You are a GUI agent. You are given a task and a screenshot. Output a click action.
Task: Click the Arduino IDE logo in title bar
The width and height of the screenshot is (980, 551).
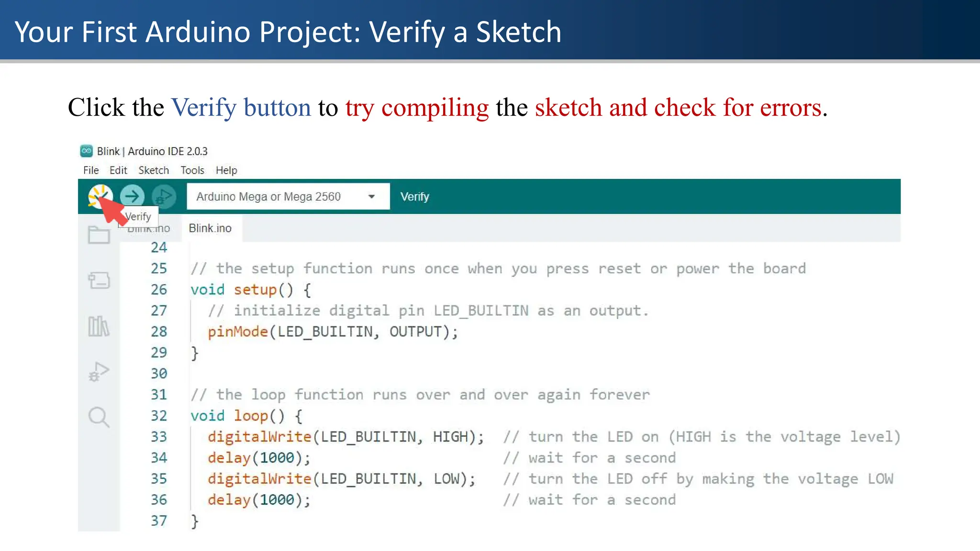[x=87, y=151]
